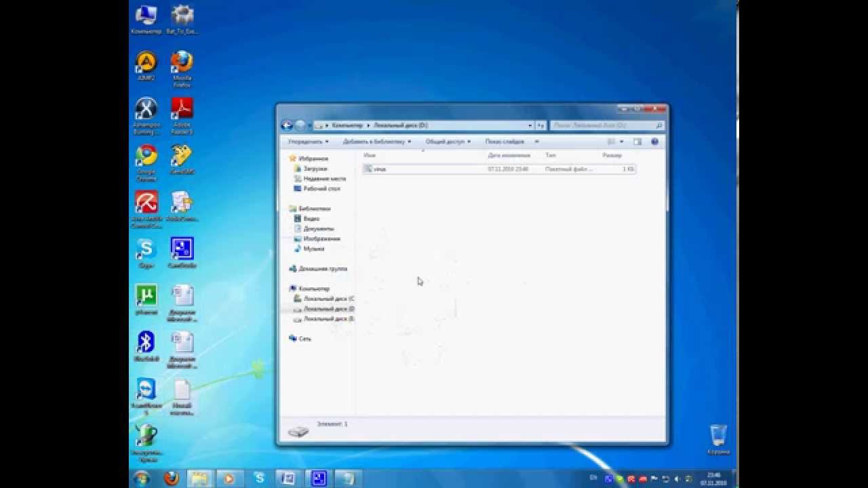Viewport: 868px width, 488px height.
Task: Open the Добавить в библиотеку dropdown
Action: pos(377,142)
